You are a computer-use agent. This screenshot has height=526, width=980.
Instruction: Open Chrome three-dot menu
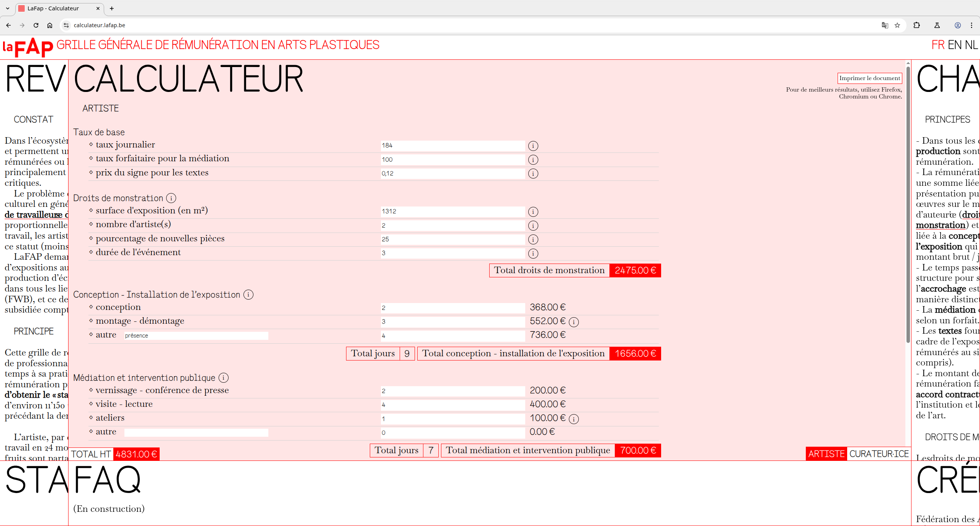972,25
